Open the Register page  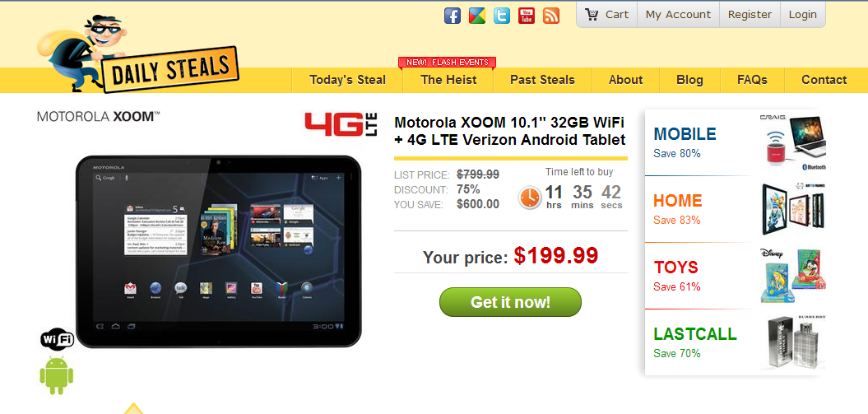coord(750,14)
